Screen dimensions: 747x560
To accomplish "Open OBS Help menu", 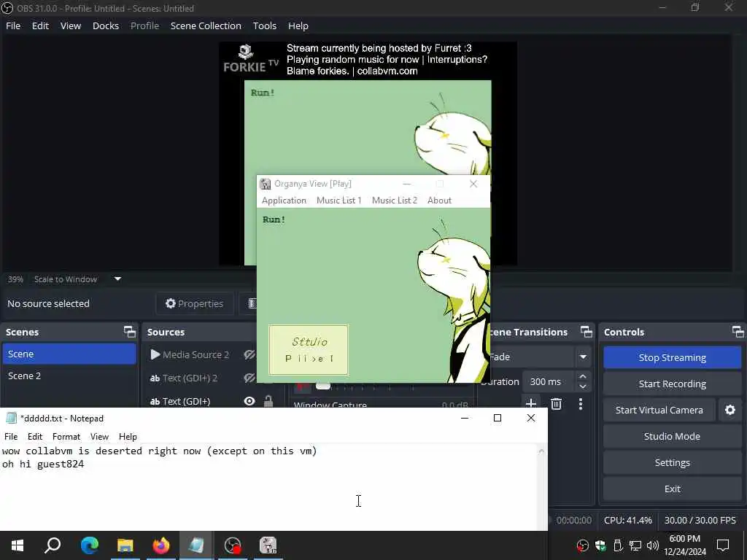I will [x=298, y=26].
